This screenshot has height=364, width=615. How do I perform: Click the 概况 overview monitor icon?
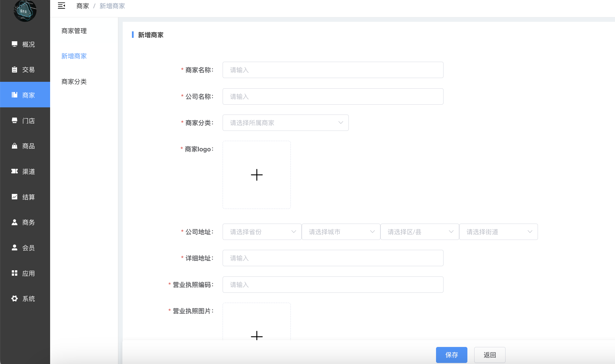coord(14,44)
